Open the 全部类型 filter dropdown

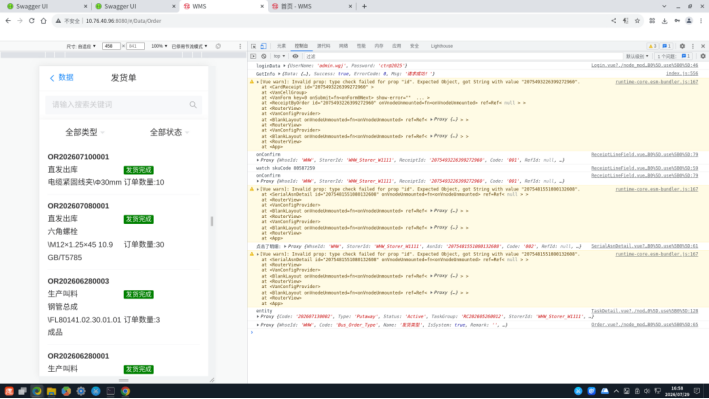pyautogui.click(x=85, y=132)
